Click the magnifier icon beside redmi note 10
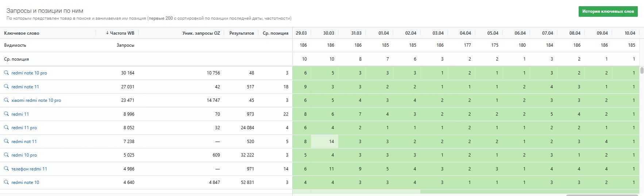Viewport: 644px width, 196px height. coord(6,182)
